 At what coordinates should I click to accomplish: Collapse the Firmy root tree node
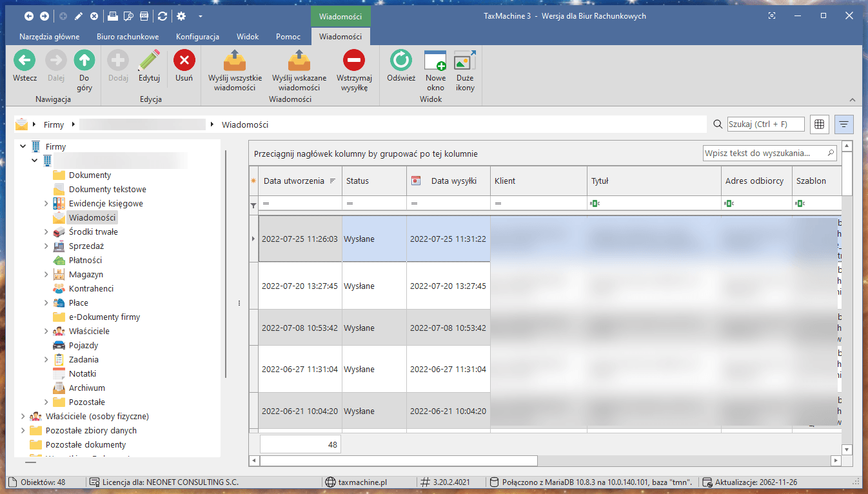pos(23,147)
